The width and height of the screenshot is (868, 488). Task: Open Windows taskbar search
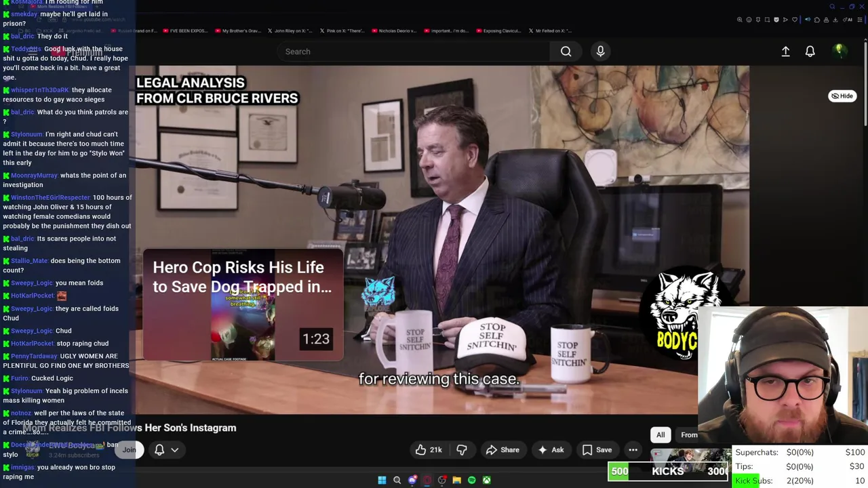tap(397, 480)
